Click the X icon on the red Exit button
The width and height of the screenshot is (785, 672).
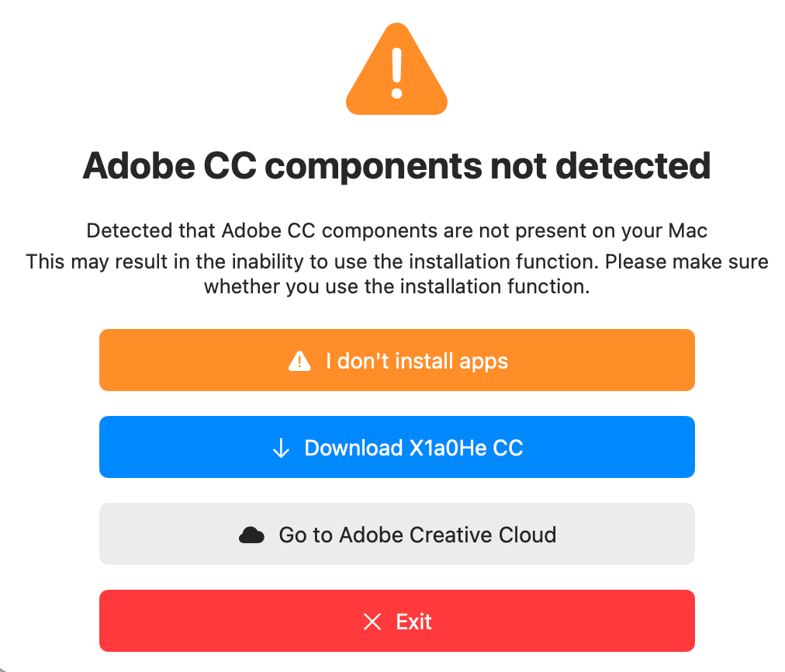372,622
